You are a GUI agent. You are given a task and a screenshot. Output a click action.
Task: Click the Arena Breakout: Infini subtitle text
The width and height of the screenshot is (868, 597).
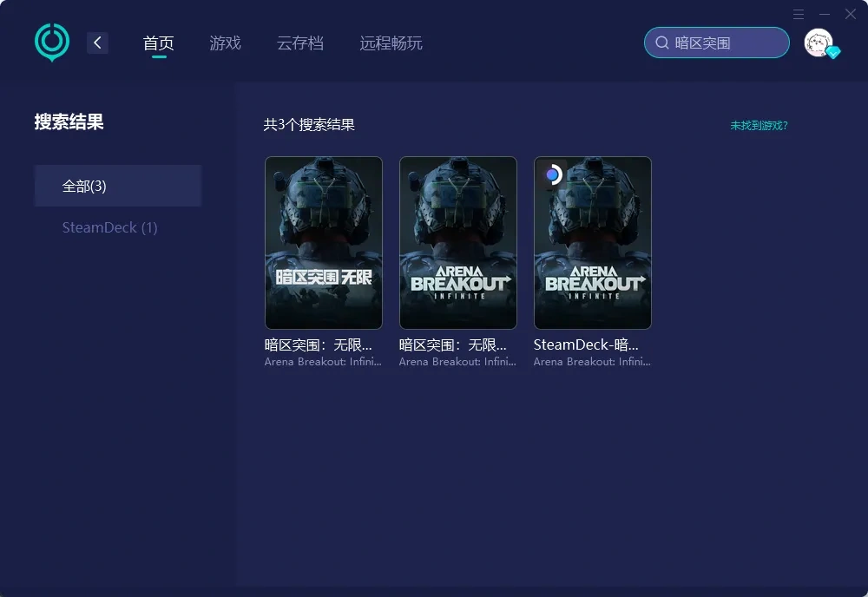323,362
